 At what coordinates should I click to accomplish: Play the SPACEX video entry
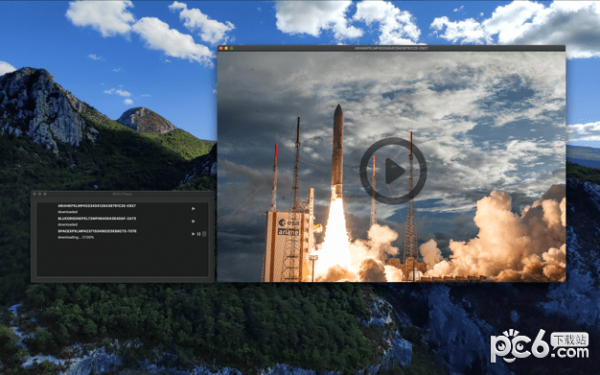(x=193, y=234)
